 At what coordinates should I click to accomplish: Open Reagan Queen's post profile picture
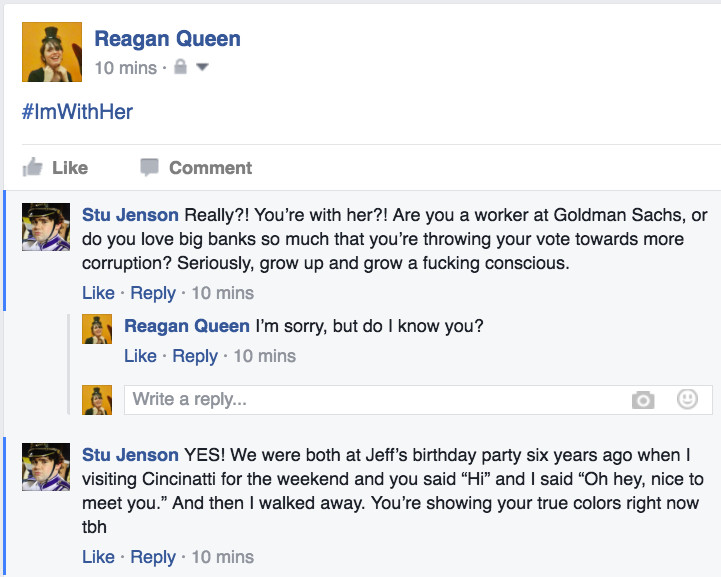click(x=52, y=52)
